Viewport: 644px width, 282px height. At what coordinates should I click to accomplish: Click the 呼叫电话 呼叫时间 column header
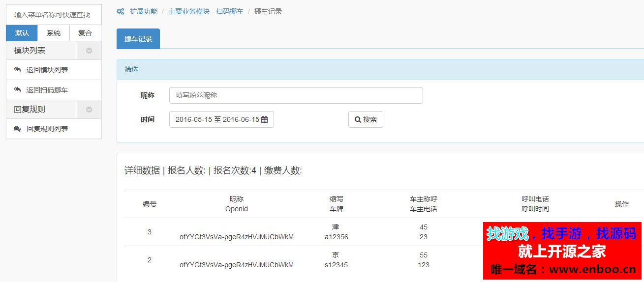[535, 204]
